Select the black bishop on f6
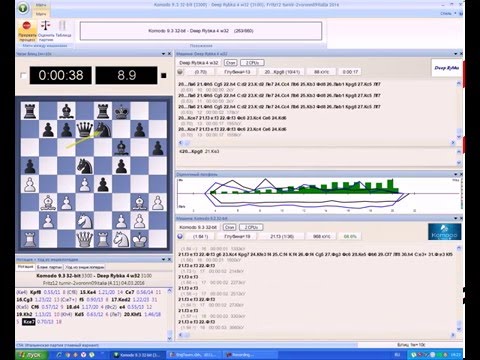 [x=121, y=147]
